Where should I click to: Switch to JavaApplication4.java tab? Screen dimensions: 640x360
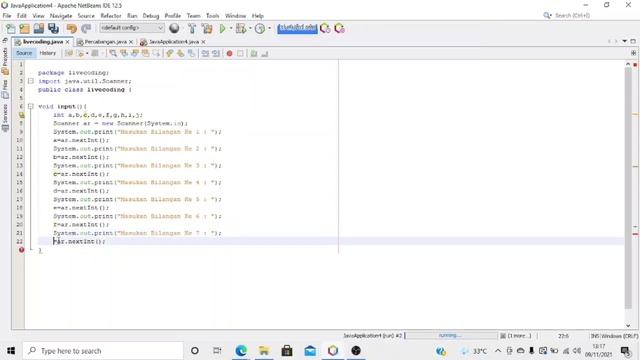(173, 42)
